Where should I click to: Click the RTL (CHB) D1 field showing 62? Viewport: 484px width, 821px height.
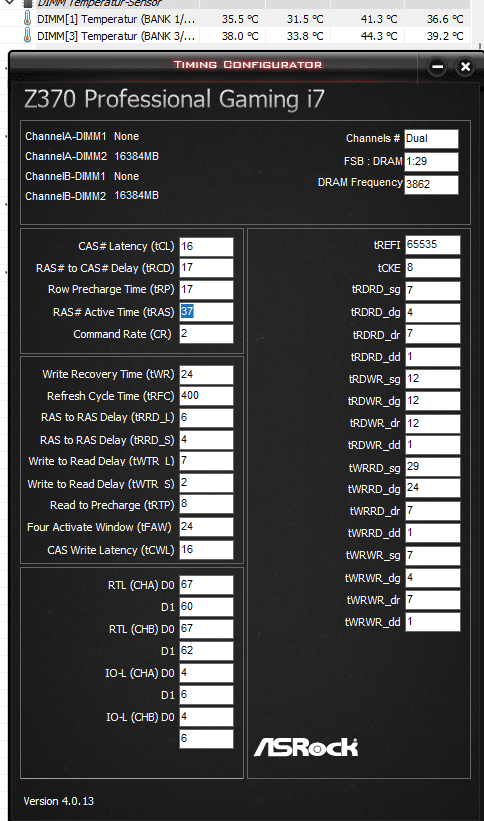coord(206,651)
